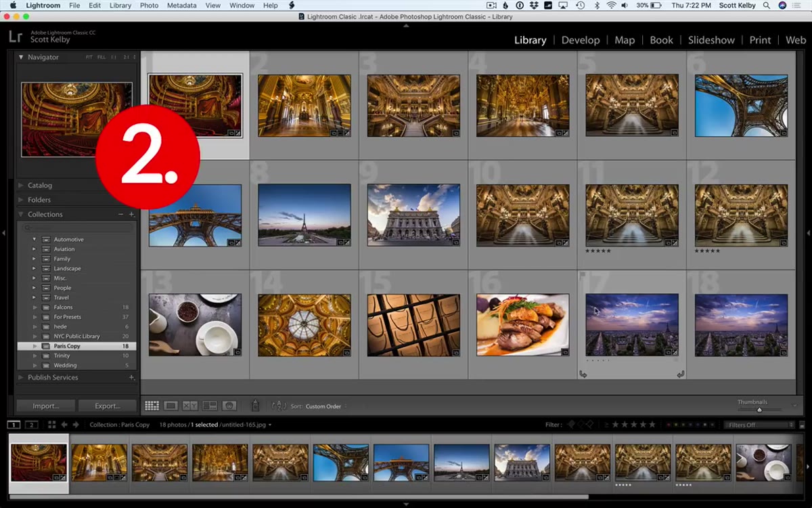The image size is (812, 508).
Task: Select the For Presets collection
Action: 76,317
